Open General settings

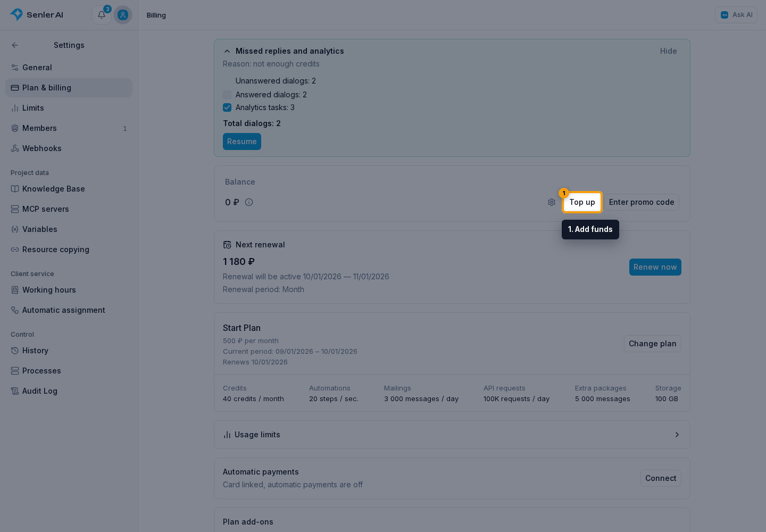pos(69,68)
